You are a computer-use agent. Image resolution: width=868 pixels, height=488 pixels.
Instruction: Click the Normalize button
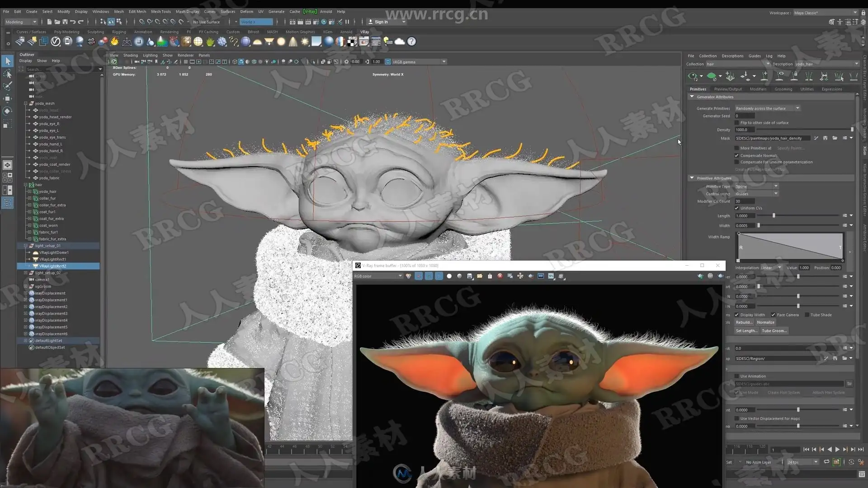pyautogui.click(x=765, y=323)
